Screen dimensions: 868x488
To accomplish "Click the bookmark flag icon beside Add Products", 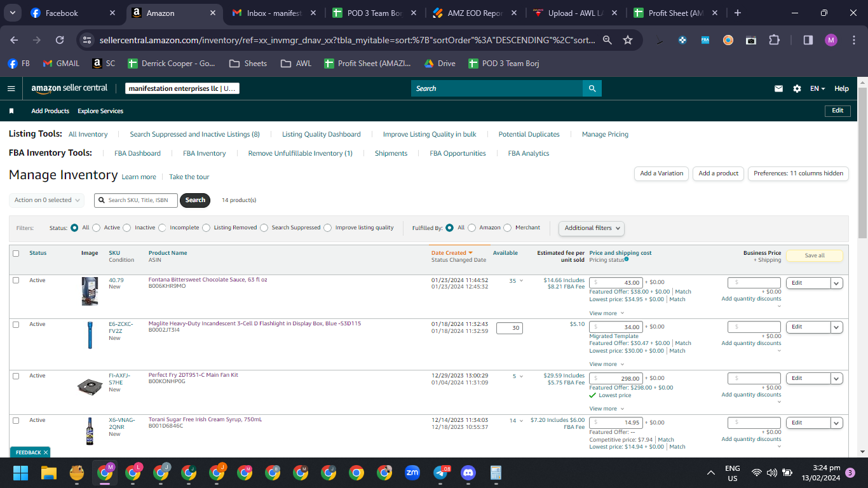I will 11,111.
